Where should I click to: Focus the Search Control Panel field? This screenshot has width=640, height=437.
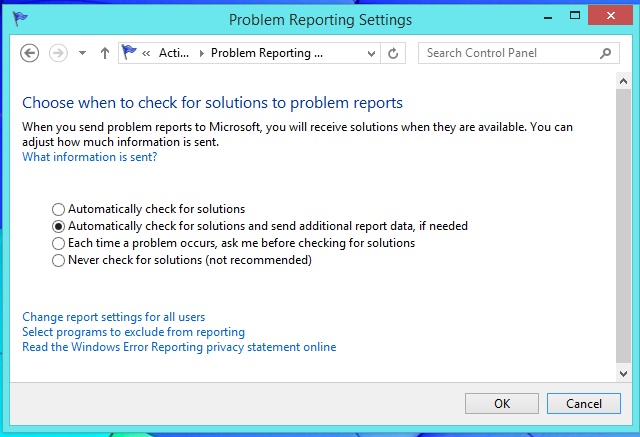click(505, 53)
